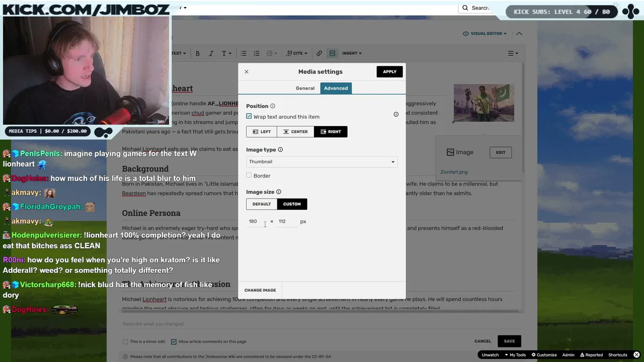The width and height of the screenshot is (644, 362).
Task: Click Customize in bottom toolbar
Action: coord(544,355)
